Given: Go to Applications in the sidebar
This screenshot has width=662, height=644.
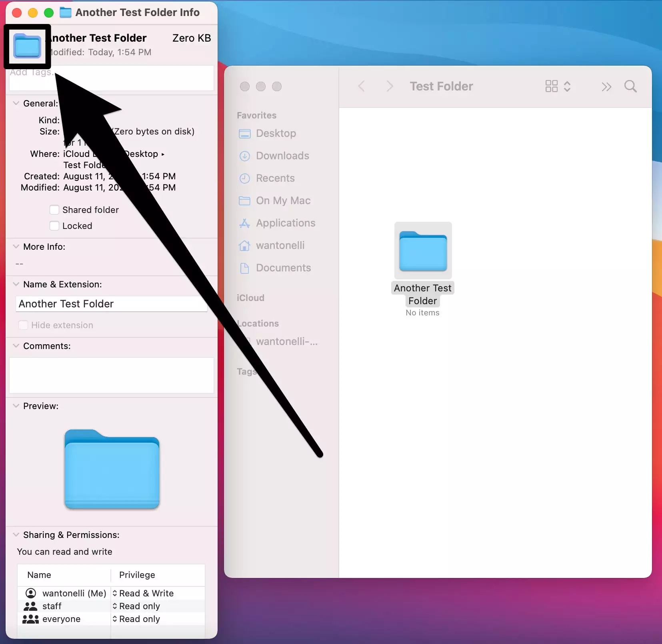Looking at the screenshot, I should 285,223.
